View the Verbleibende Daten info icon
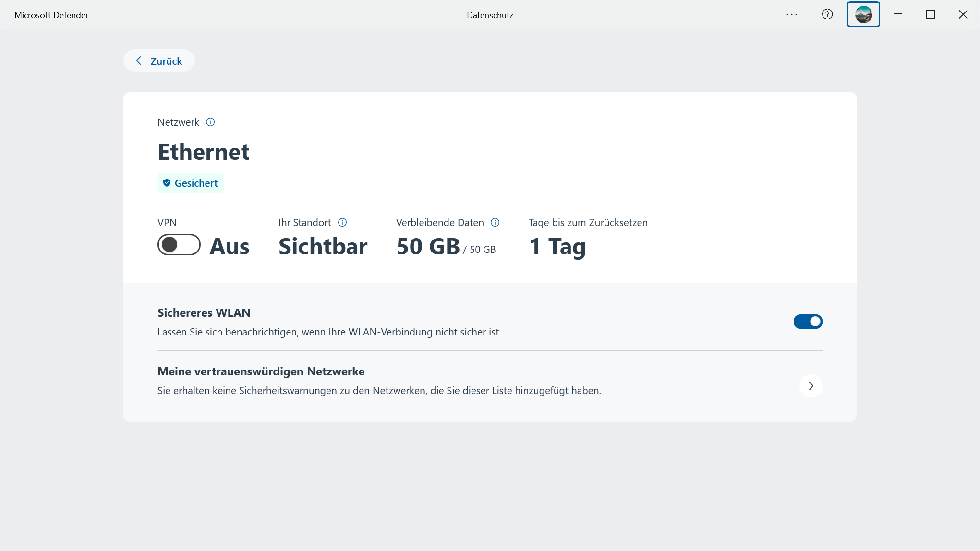This screenshot has width=980, height=551. pos(496,222)
